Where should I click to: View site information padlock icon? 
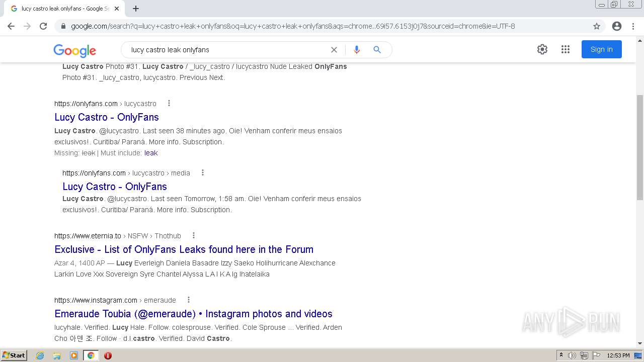pos(63,26)
